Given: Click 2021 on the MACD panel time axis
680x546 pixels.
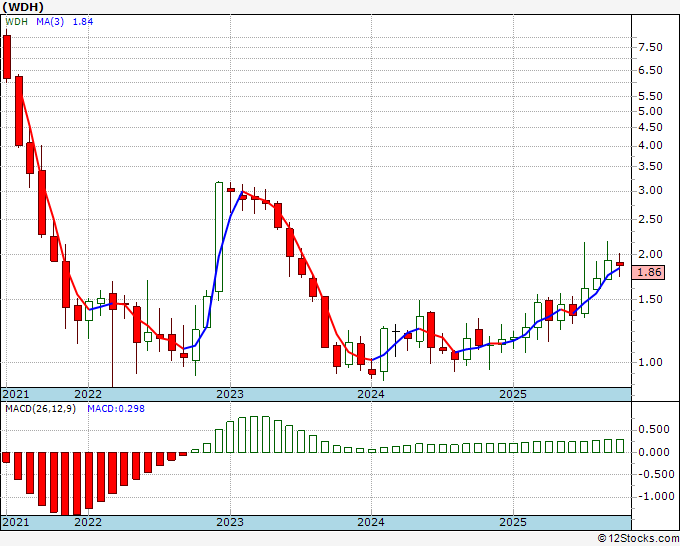Looking at the screenshot, I should click(16, 522).
